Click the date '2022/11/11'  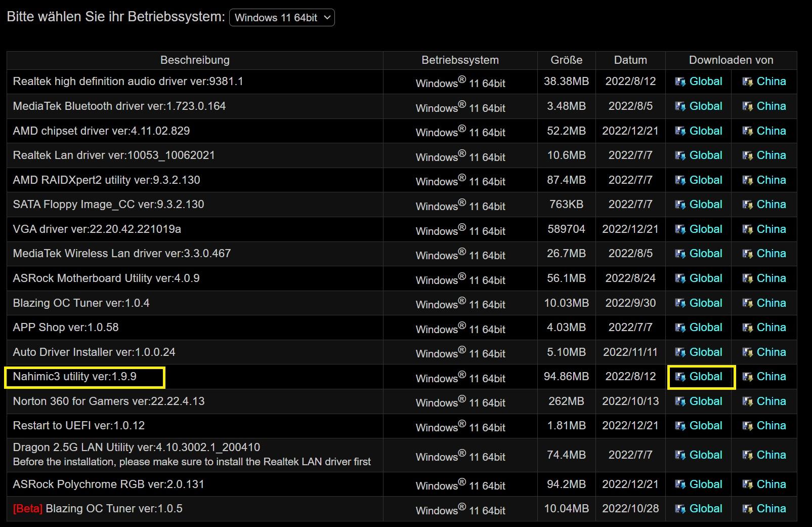point(630,352)
